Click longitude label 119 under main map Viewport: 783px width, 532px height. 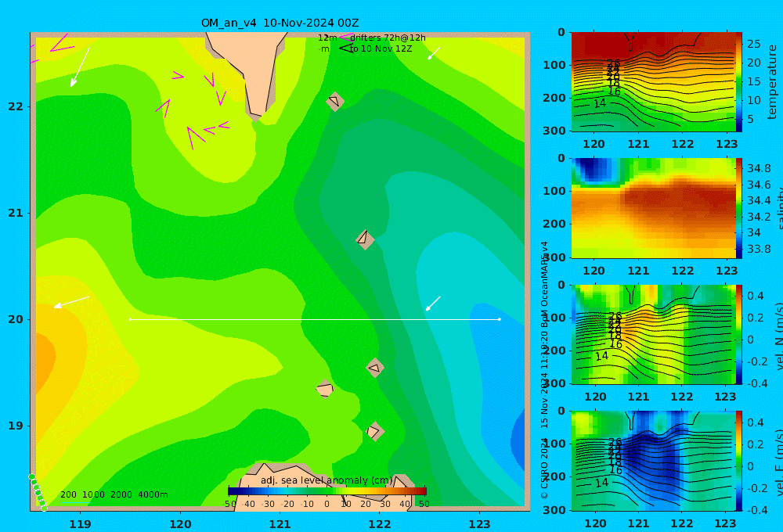(x=81, y=524)
